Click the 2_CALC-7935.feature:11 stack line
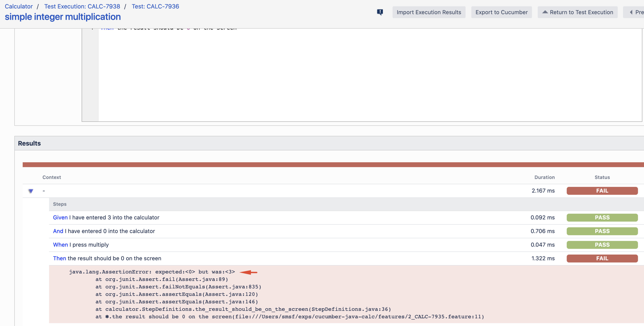This screenshot has width=644, height=326. tap(290, 317)
